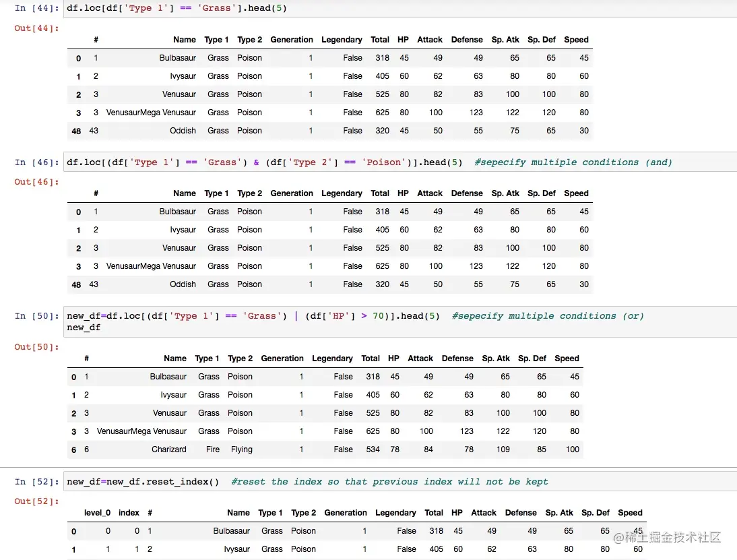Click Oddish name in Out[46] table
The height and width of the screenshot is (560, 737).
click(x=183, y=284)
